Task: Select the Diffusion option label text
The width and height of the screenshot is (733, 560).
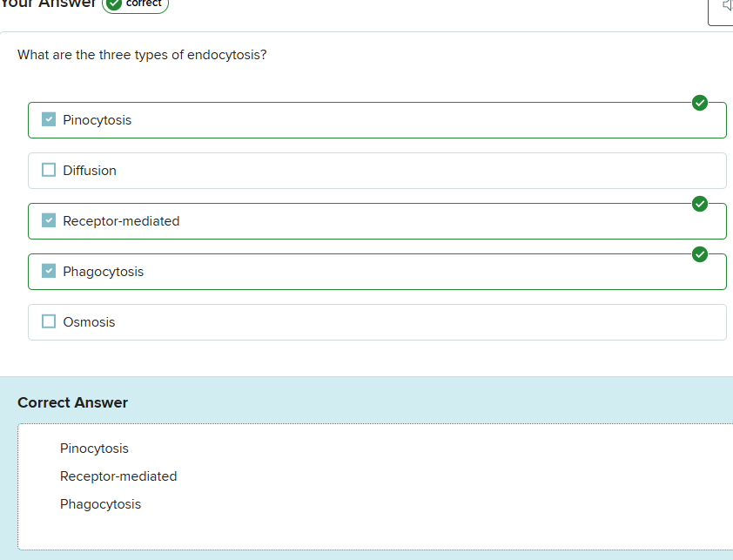Action: [89, 171]
